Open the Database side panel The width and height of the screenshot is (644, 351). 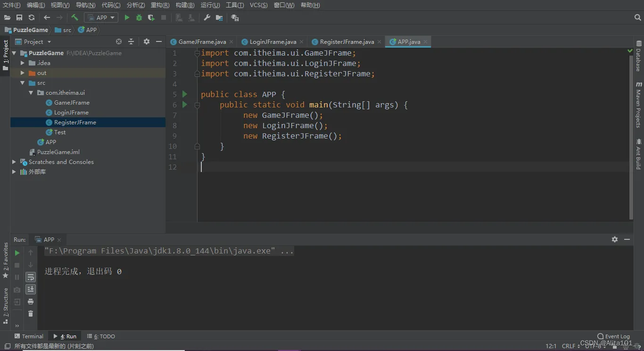(639, 57)
